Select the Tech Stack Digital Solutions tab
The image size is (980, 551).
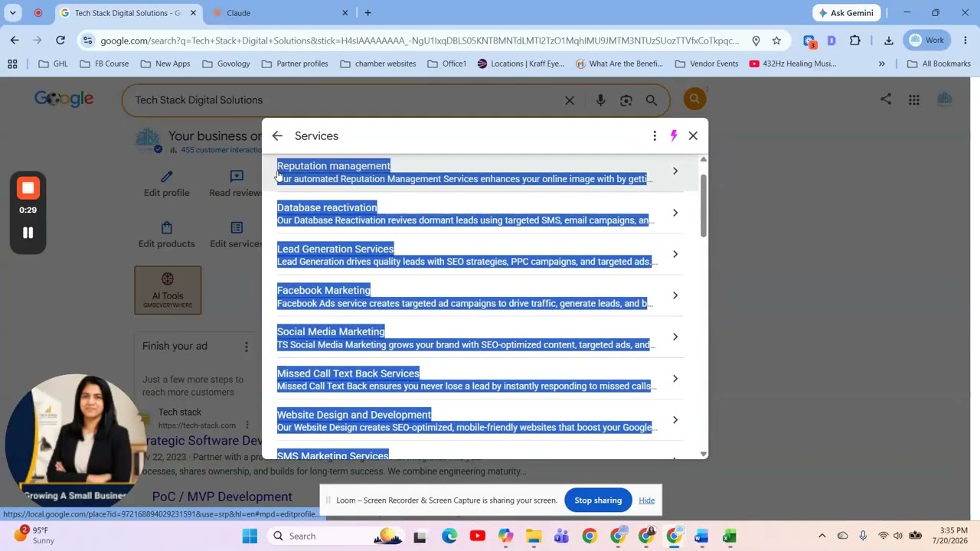[127, 13]
